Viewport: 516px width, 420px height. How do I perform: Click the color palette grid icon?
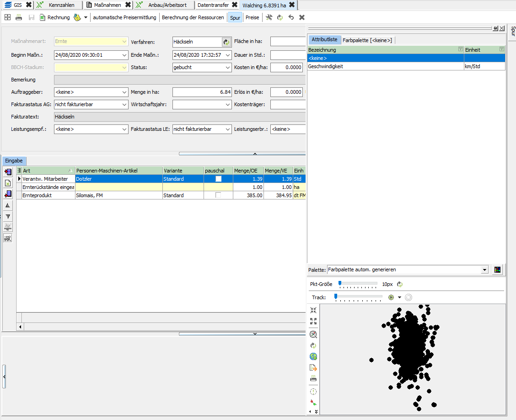point(497,270)
